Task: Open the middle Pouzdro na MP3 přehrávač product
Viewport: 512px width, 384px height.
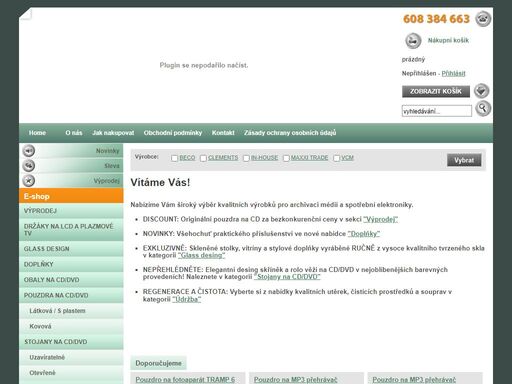Action: pos(295,380)
